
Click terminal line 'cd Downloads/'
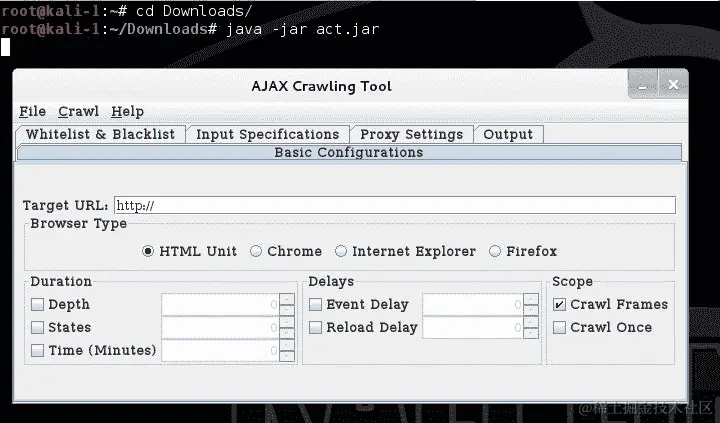coord(194,11)
